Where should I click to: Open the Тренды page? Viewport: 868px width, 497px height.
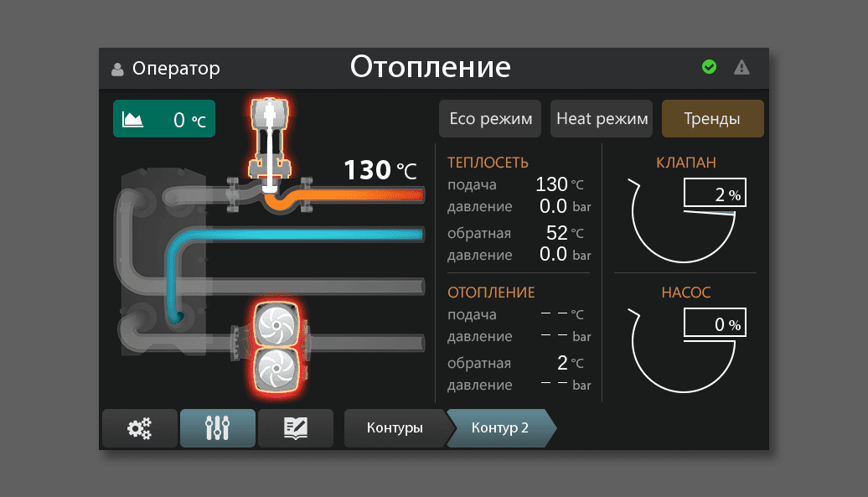pyautogui.click(x=712, y=118)
